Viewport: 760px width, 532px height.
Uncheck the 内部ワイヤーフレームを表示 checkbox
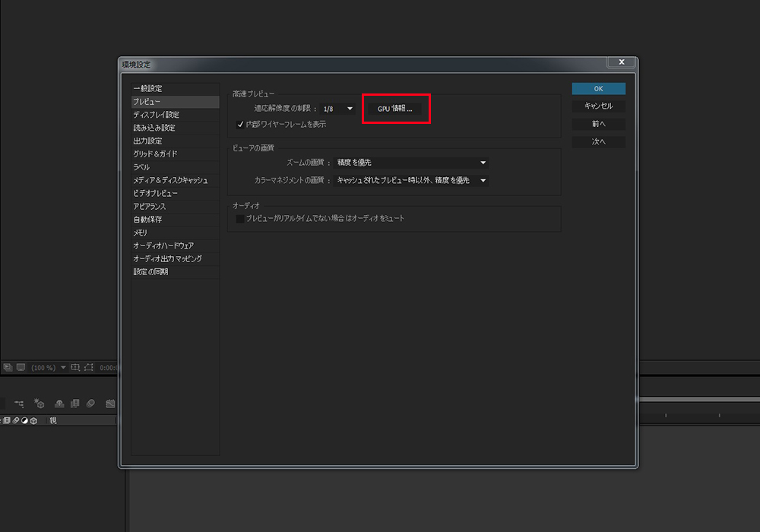pos(240,124)
